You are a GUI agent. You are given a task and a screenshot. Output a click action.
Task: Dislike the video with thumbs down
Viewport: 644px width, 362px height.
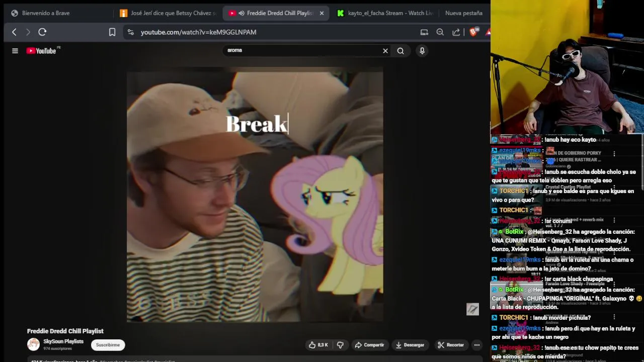[340, 345]
